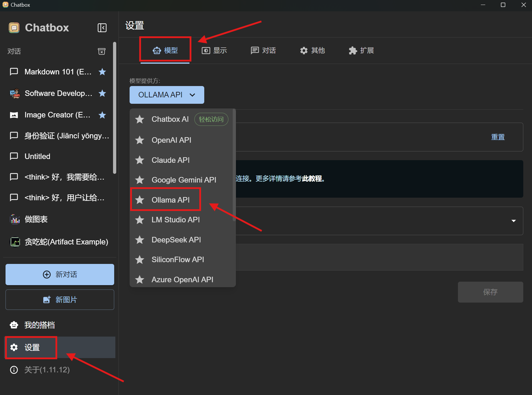
Task: Switch to the 扩展 tab
Action: [361, 51]
